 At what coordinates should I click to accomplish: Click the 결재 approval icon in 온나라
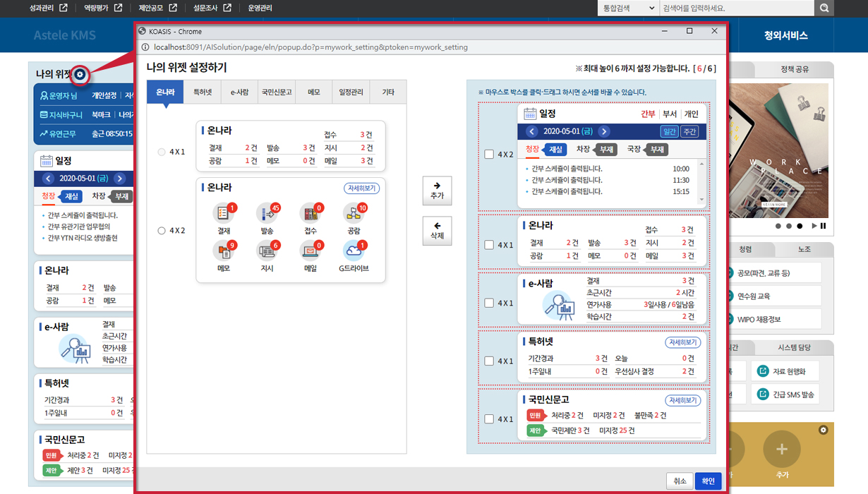224,213
